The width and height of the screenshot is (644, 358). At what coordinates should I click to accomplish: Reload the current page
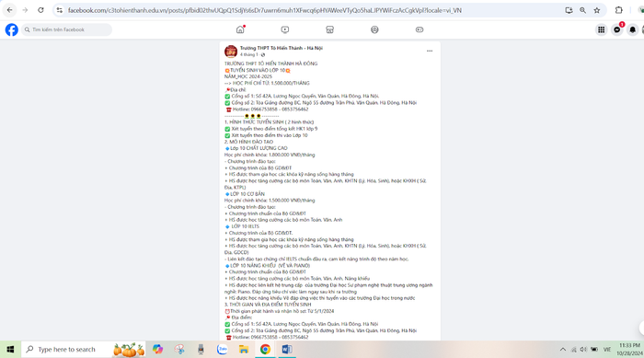point(40,10)
